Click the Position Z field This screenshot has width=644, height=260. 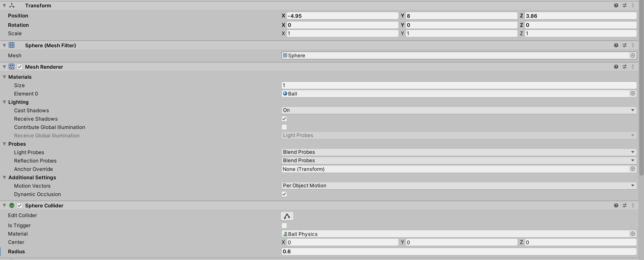581,16
